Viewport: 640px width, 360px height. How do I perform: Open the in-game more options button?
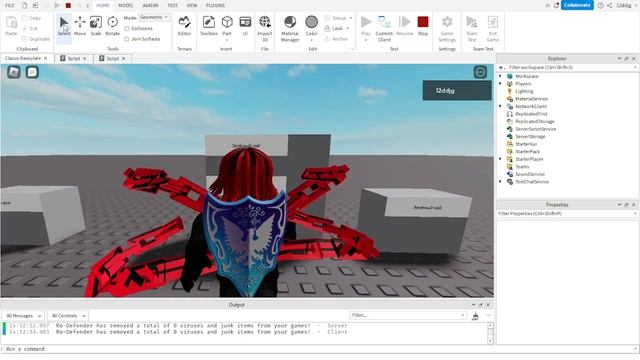tap(480, 72)
